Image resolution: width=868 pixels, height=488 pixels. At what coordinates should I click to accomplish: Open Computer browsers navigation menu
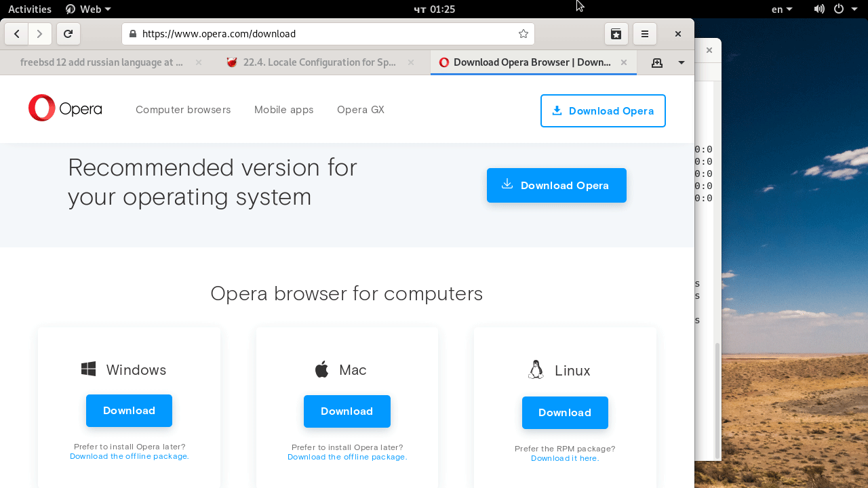(x=183, y=110)
